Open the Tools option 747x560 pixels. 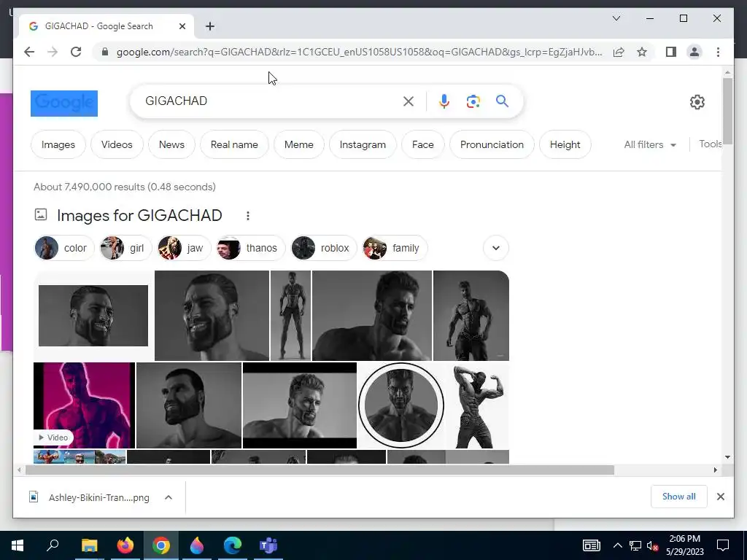(710, 144)
